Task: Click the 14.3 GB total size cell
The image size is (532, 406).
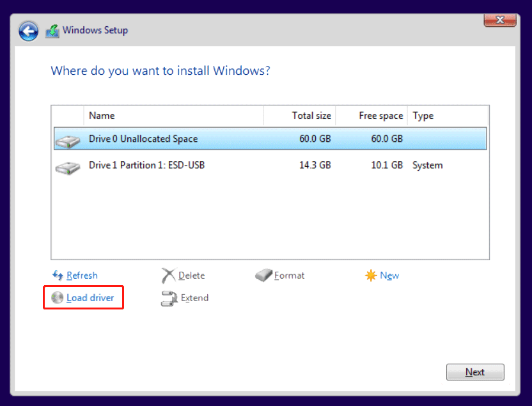Action: [315, 165]
